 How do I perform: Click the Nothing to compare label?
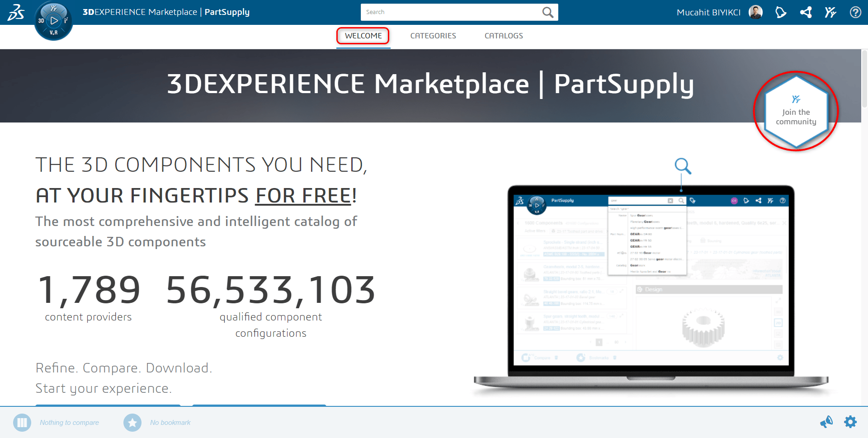[69, 423]
